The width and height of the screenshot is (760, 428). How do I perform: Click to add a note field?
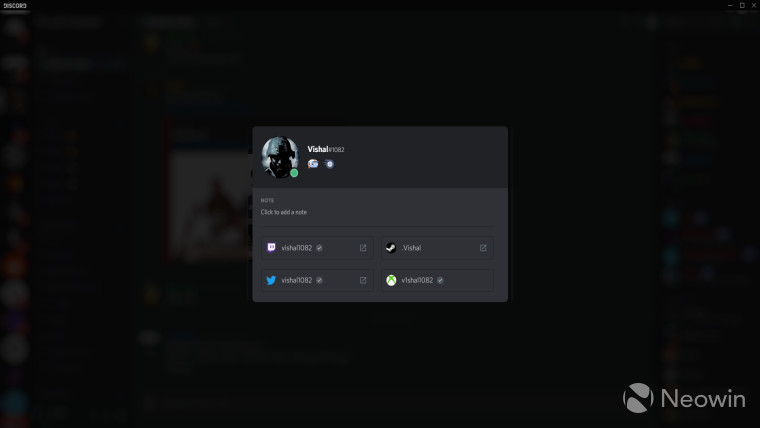[284, 212]
